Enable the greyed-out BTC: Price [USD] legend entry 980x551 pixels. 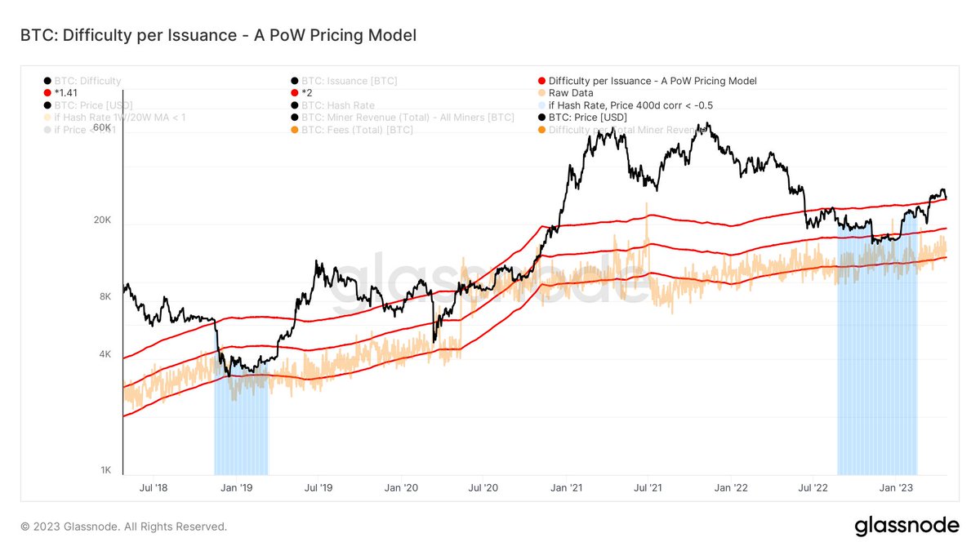pyautogui.click(x=87, y=105)
